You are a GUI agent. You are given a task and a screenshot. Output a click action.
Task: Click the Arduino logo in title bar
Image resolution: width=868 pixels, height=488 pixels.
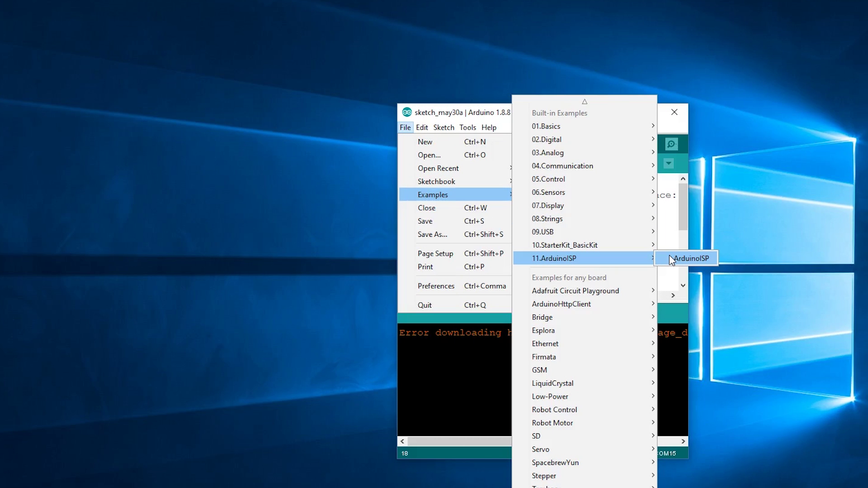pyautogui.click(x=407, y=112)
